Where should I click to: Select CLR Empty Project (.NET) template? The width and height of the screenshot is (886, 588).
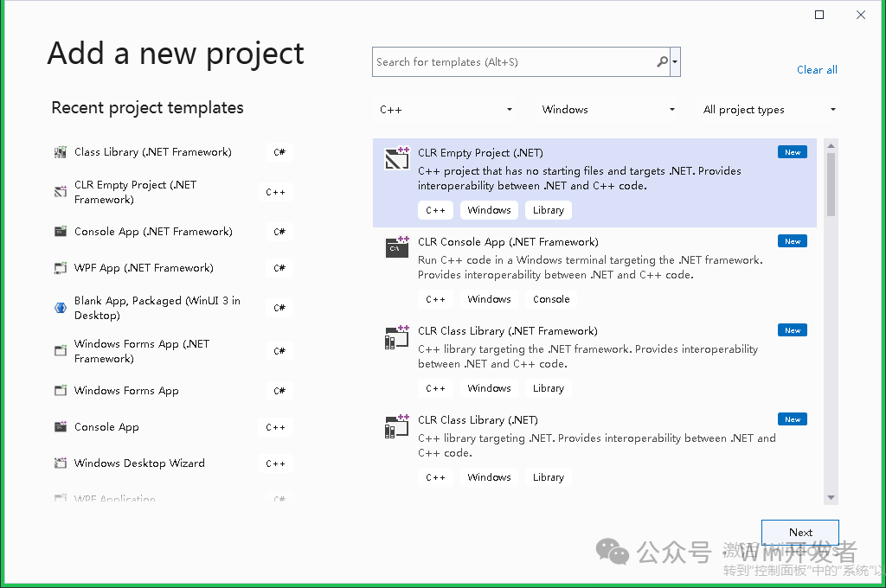594,182
